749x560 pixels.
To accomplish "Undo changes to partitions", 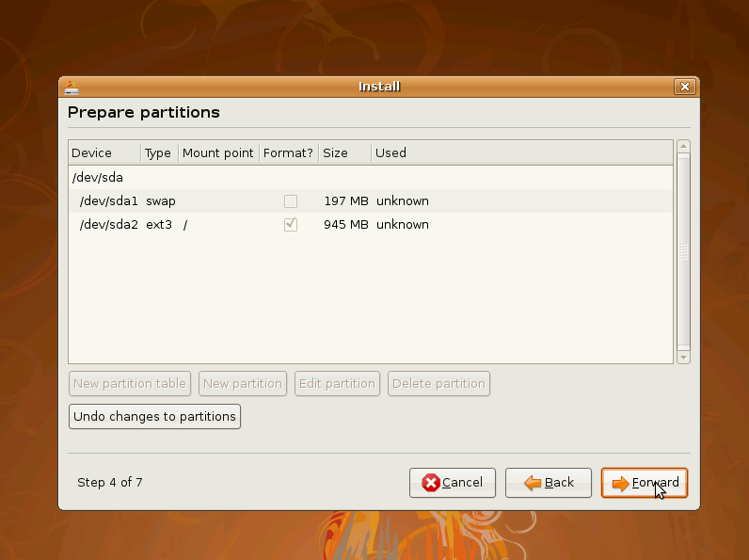I will (154, 417).
